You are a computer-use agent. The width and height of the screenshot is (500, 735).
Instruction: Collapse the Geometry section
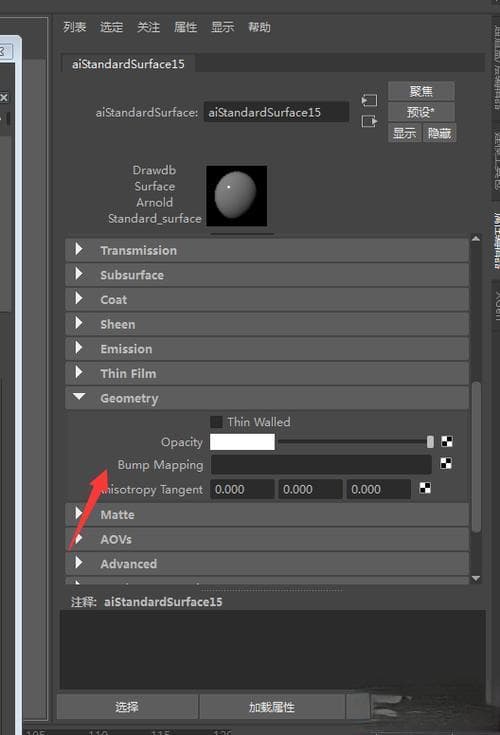(267, 398)
